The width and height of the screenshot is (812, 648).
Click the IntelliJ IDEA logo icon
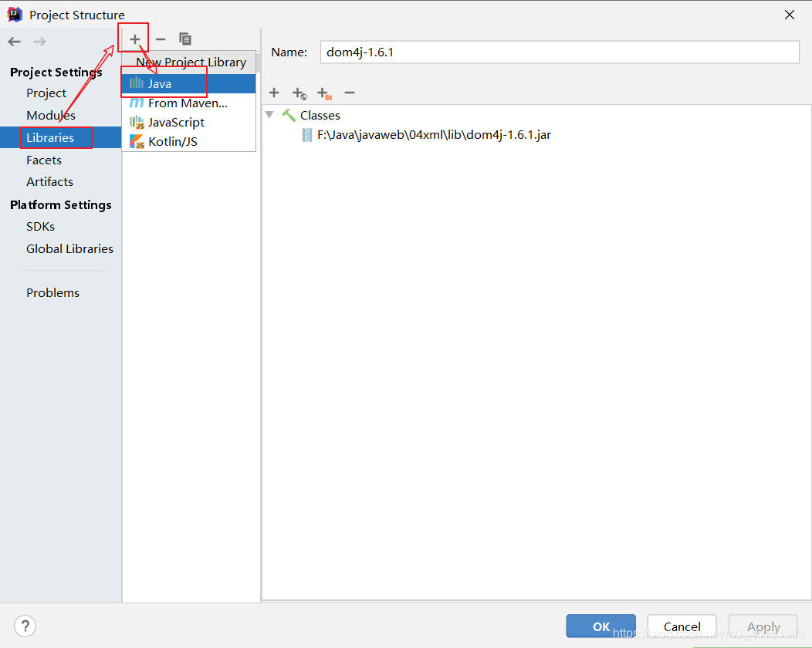pyautogui.click(x=15, y=15)
